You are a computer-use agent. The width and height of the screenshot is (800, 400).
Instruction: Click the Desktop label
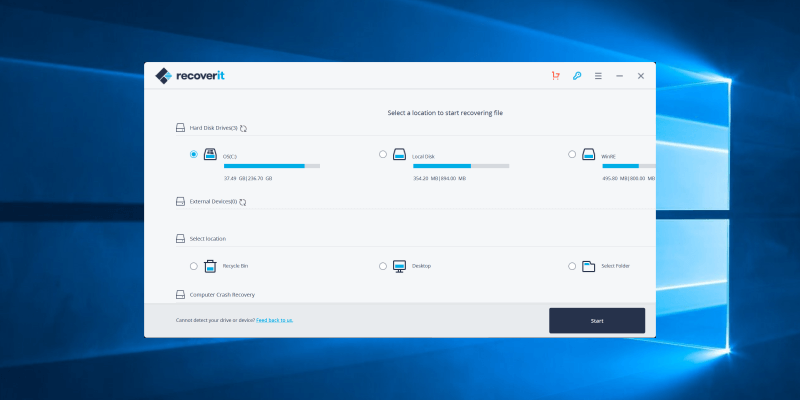pyautogui.click(x=421, y=266)
